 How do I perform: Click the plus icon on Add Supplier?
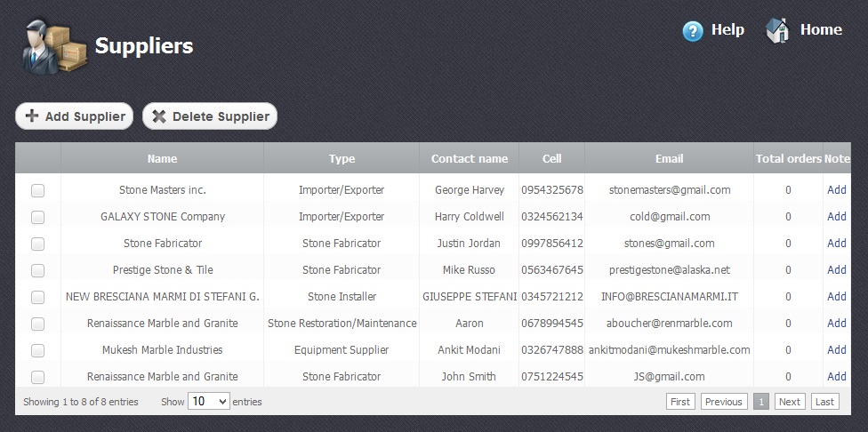32,116
